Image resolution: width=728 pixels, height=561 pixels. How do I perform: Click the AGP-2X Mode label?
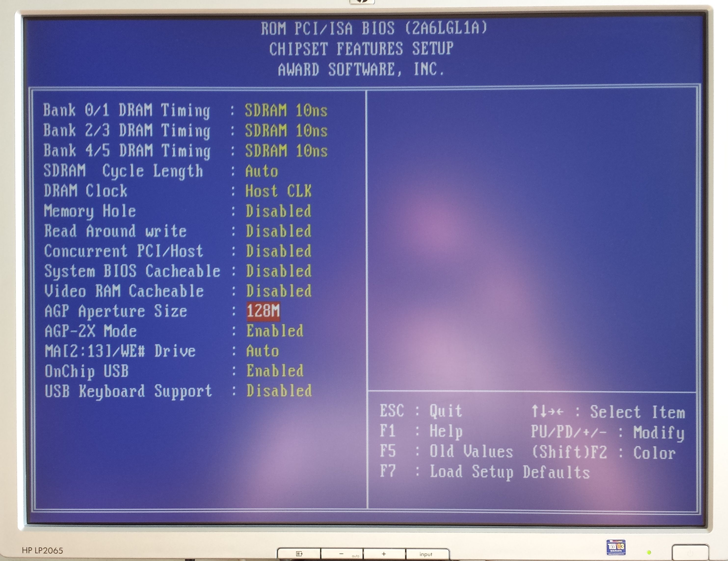(91, 331)
